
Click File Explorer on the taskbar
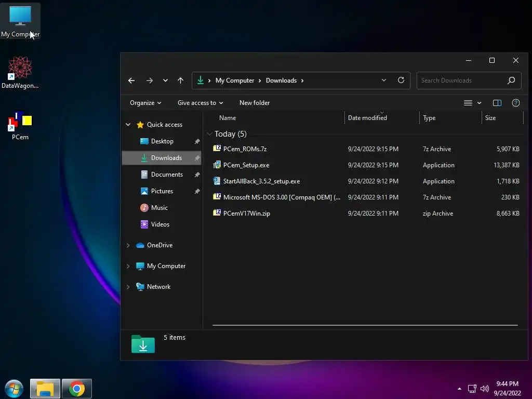[x=45, y=389]
